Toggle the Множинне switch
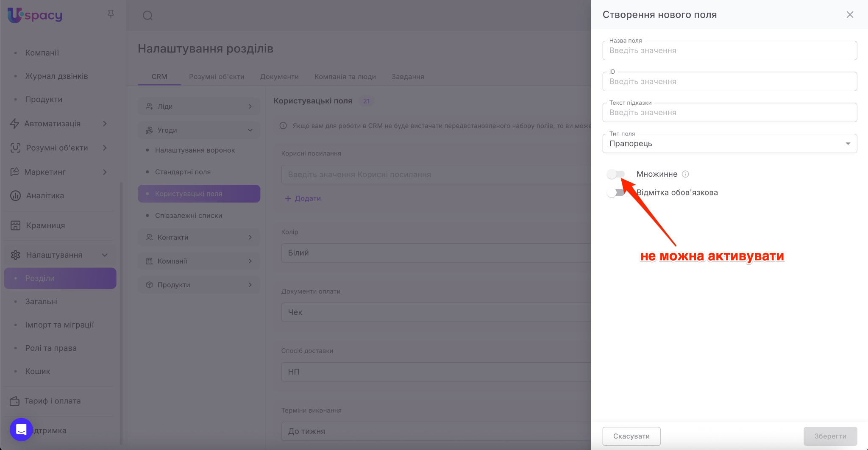 click(615, 174)
